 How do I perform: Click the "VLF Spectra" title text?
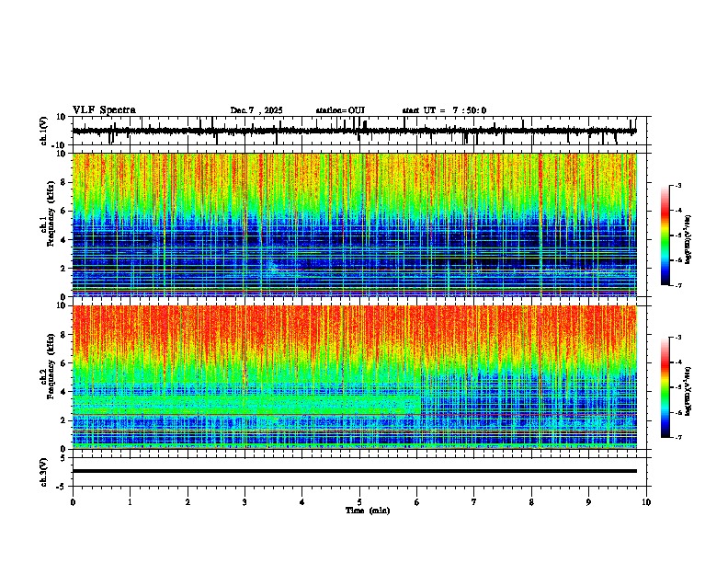coord(104,110)
